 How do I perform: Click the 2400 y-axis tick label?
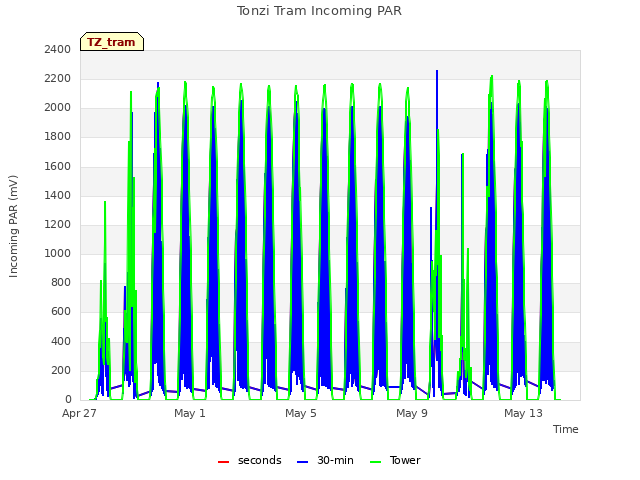58,49
